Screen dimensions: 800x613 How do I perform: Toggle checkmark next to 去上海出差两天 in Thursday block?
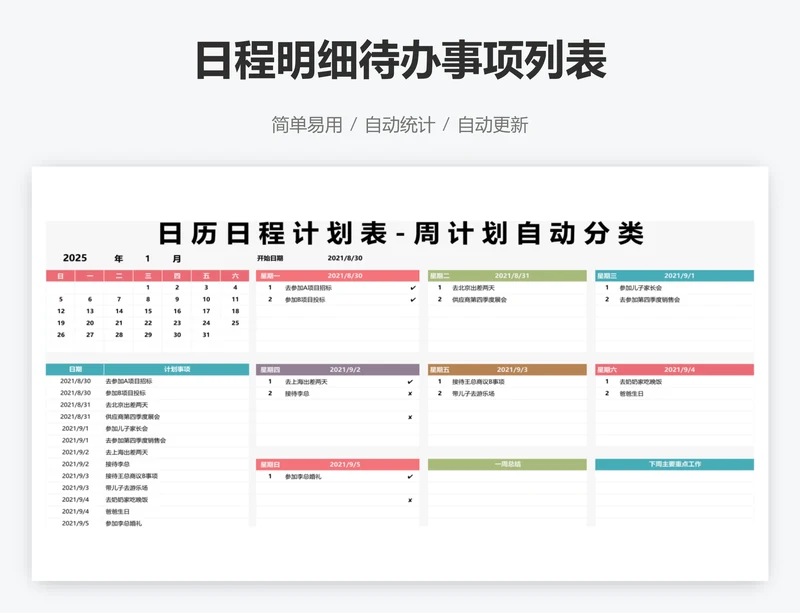tap(410, 382)
